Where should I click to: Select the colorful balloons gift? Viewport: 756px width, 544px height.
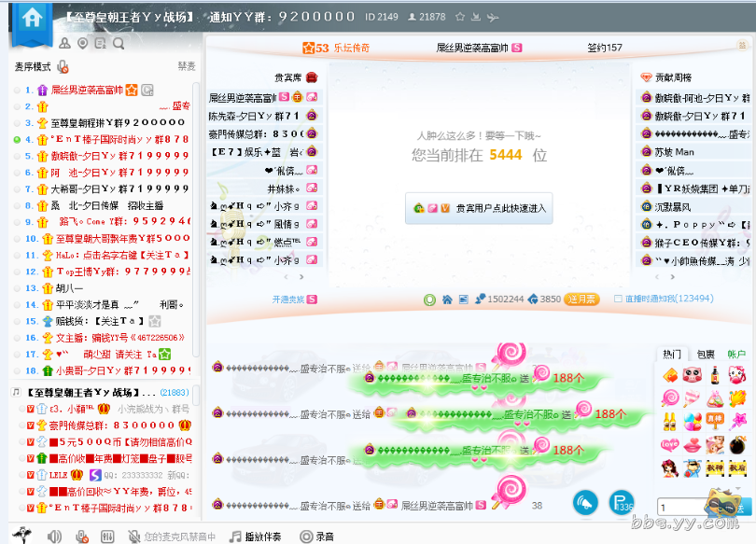[693, 422]
